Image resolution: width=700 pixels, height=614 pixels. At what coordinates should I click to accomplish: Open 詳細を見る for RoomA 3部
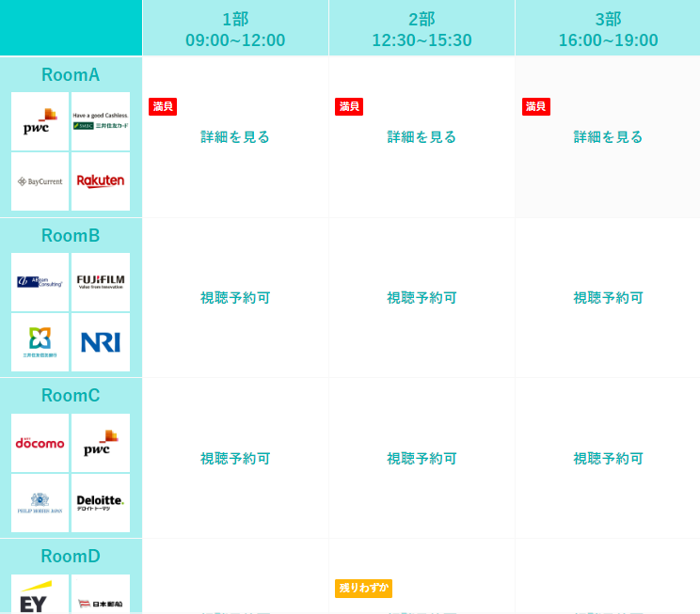point(608,137)
